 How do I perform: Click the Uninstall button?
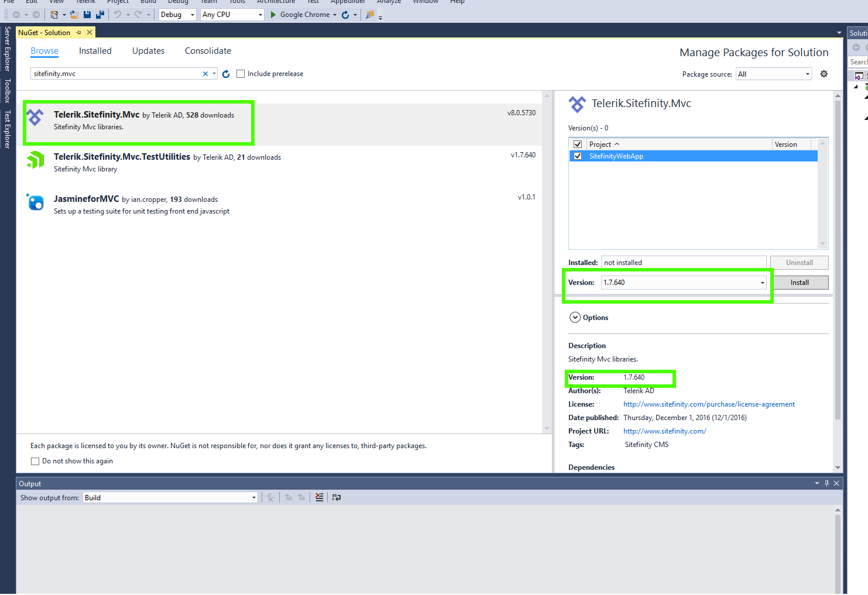(800, 263)
